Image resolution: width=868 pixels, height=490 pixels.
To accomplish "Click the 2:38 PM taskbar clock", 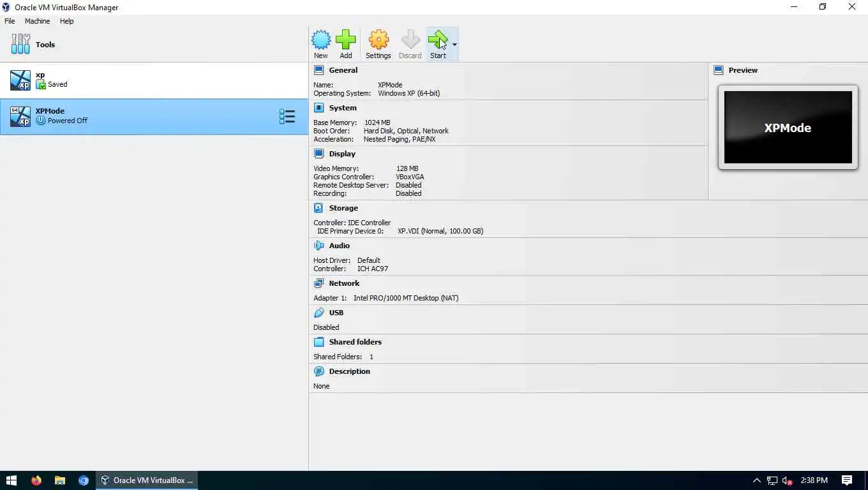I will coord(814,480).
